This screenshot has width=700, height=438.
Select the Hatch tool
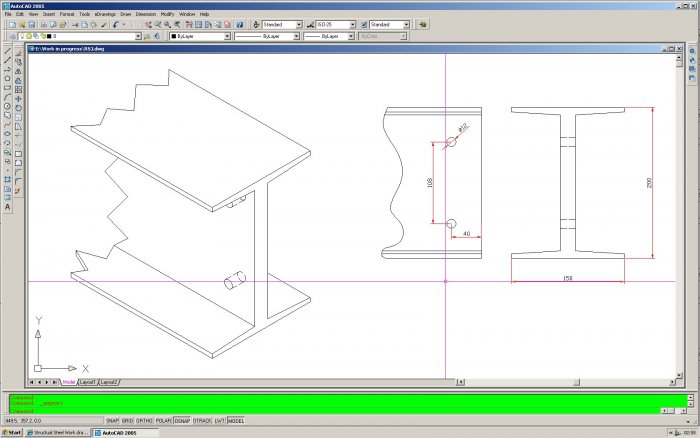click(x=8, y=179)
